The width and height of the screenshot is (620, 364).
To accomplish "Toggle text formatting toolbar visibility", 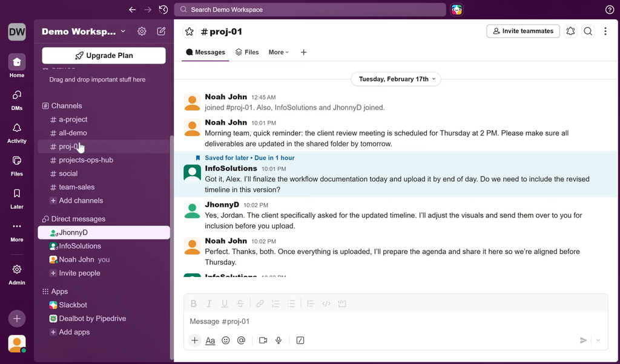I will (x=210, y=340).
